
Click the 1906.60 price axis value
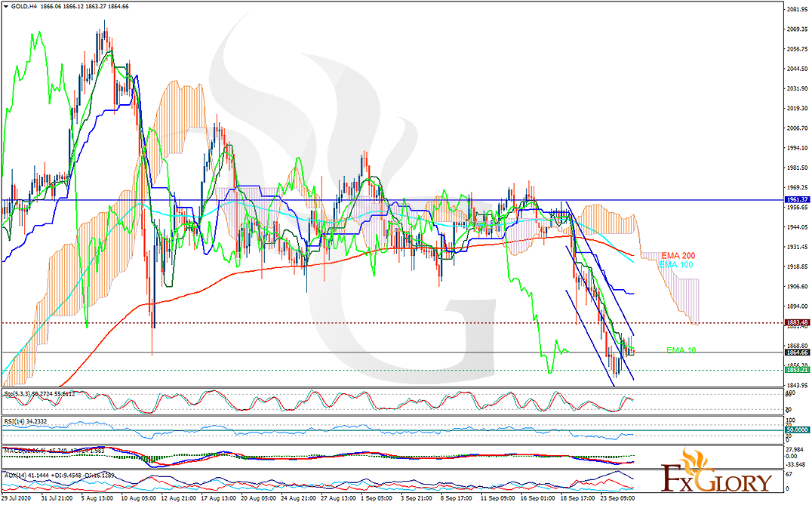click(797, 286)
